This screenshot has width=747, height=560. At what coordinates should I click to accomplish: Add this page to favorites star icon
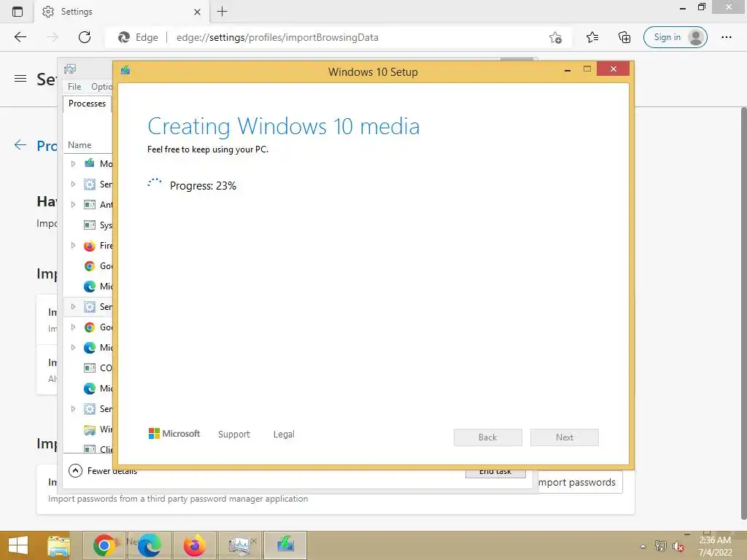pyautogui.click(x=555, y=37)
